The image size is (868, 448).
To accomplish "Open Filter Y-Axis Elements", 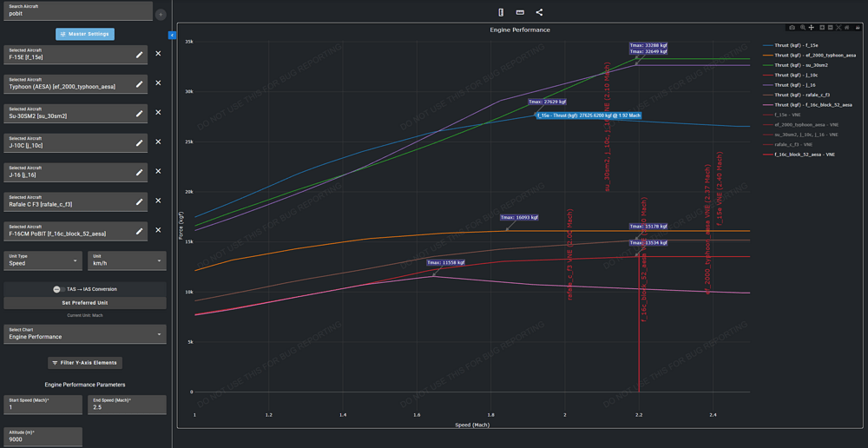I will 85,363.
